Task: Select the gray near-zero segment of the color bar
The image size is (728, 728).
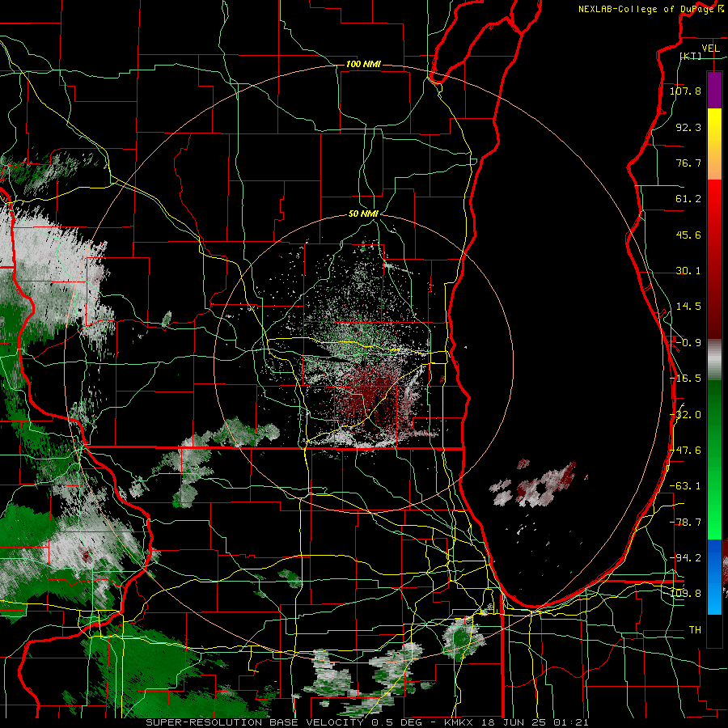Action: point(714,360)
